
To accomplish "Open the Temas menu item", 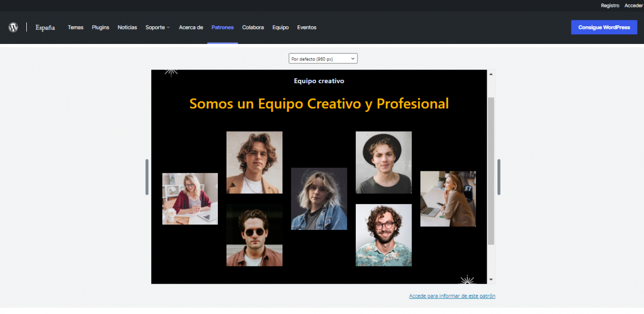I will [x=76, y=27].
